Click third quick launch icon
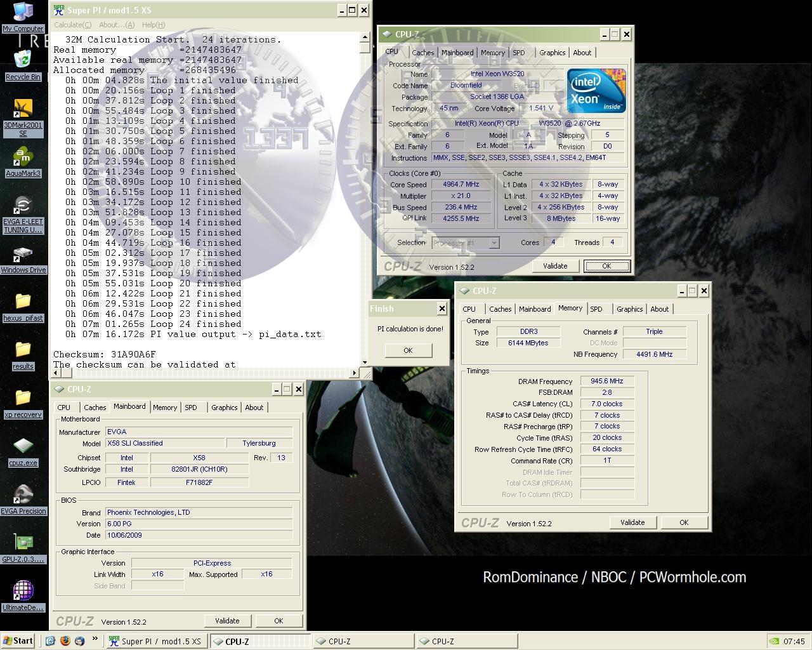The width and height of the screenshot is (812, 650). click(80, 641)
